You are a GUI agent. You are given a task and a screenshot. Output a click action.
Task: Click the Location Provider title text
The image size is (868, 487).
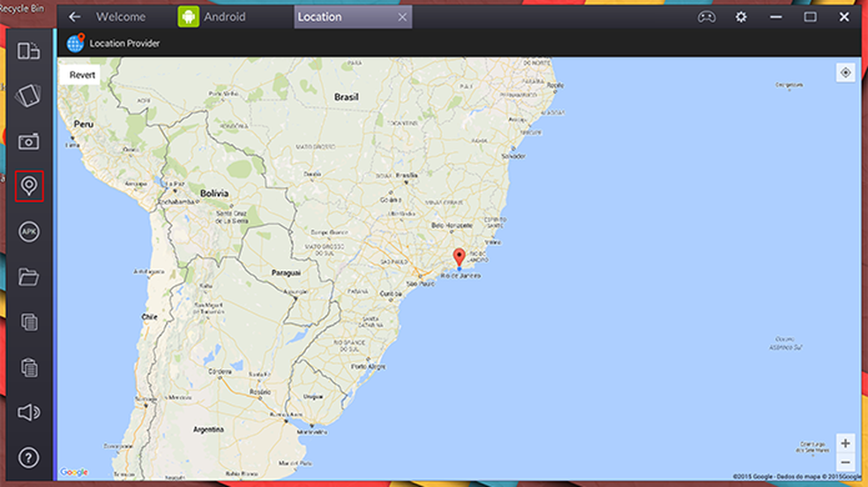pos(124,43)
